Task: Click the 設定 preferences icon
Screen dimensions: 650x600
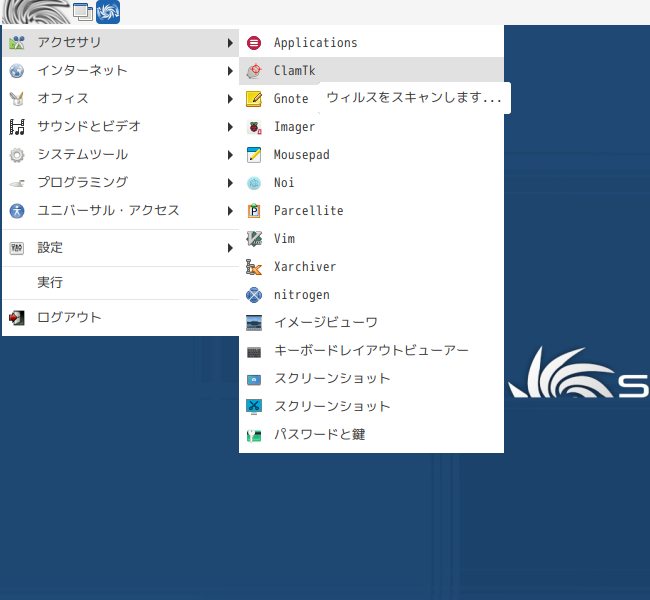Action: pyautogui.click(x=17, y=248)
